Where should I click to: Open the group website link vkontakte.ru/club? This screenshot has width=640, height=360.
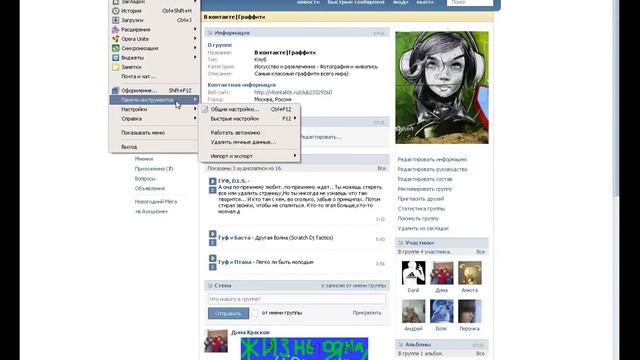coord(293,92)
